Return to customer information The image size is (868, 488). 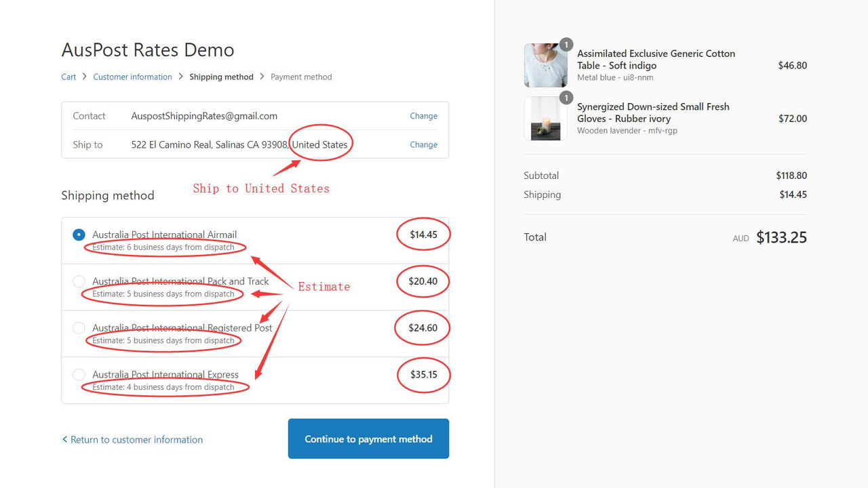[136, 439]
